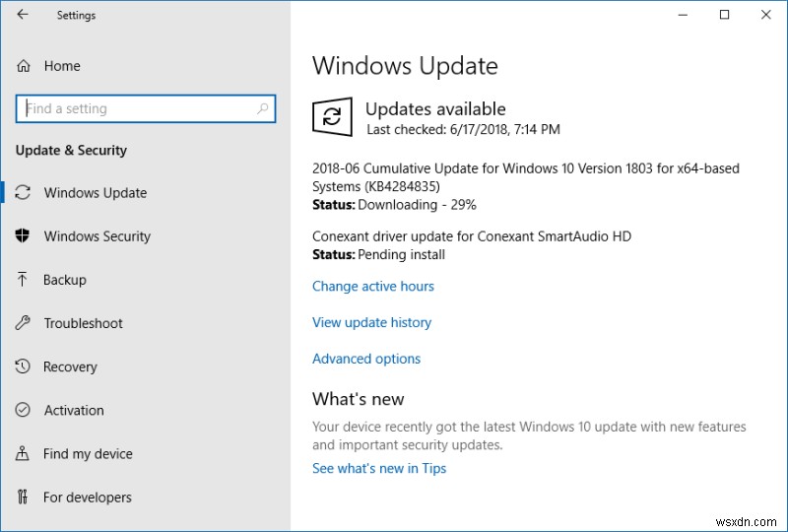Click the search magnifier icon

pos(262,108)
